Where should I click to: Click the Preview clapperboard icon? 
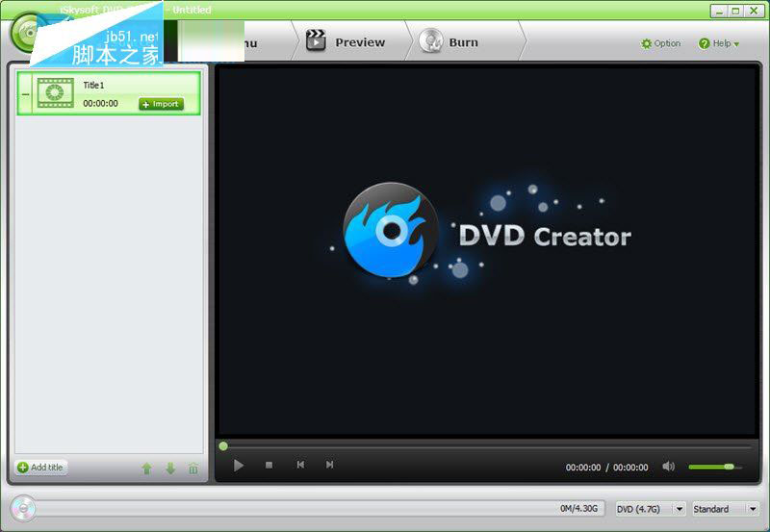coord(316,40)
